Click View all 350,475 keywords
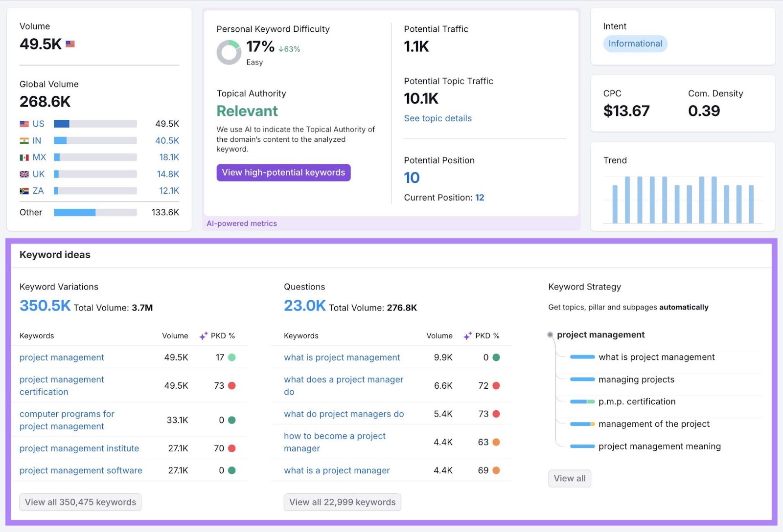 80,502
